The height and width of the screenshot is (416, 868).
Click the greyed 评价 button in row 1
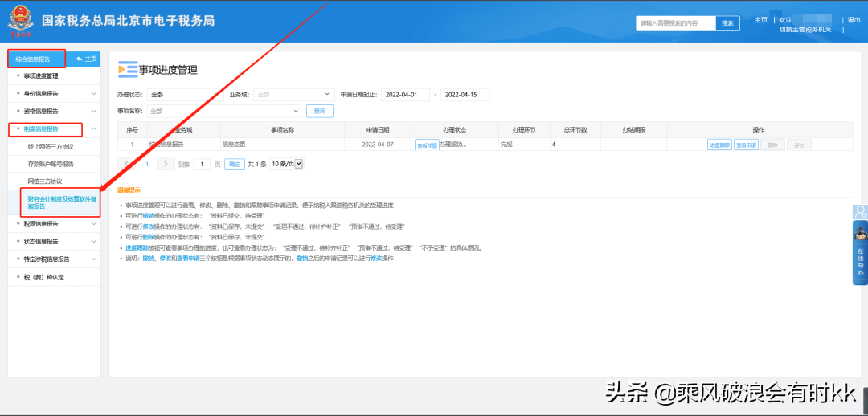pos(799,145)
